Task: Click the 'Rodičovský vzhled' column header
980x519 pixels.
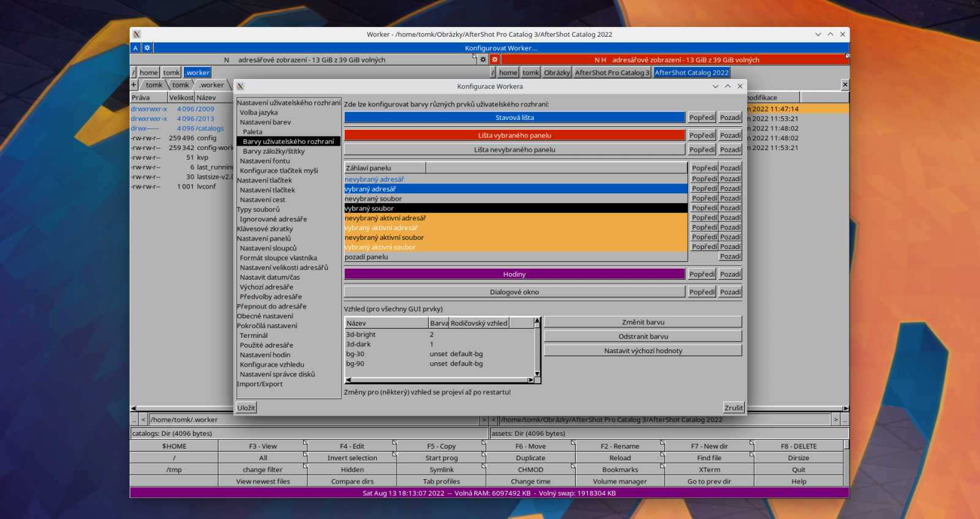Action: pos(479,323)
